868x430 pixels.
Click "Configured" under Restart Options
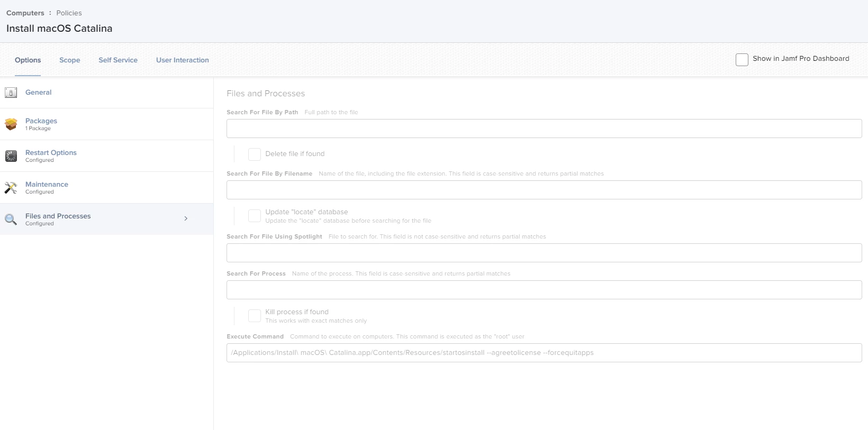tap(40, 160)
